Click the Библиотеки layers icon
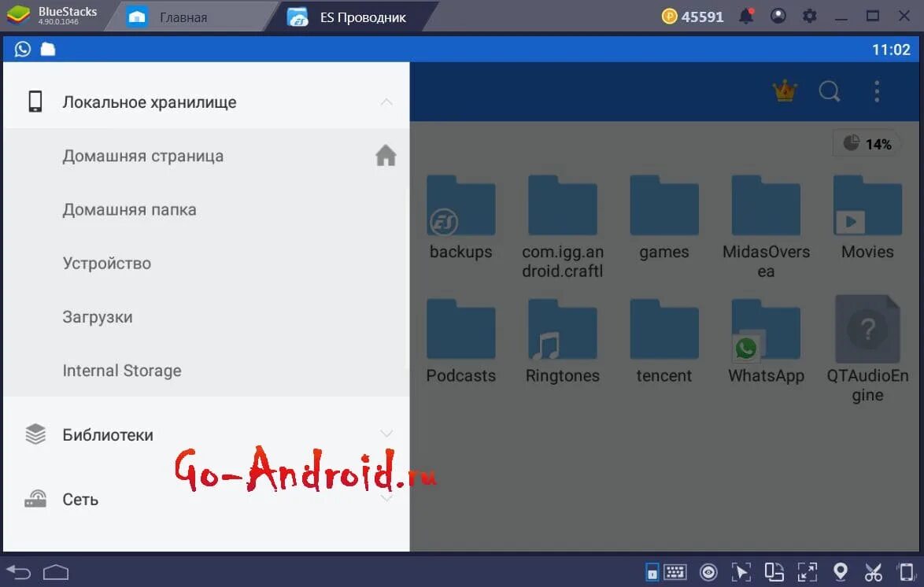 (35, 434)
